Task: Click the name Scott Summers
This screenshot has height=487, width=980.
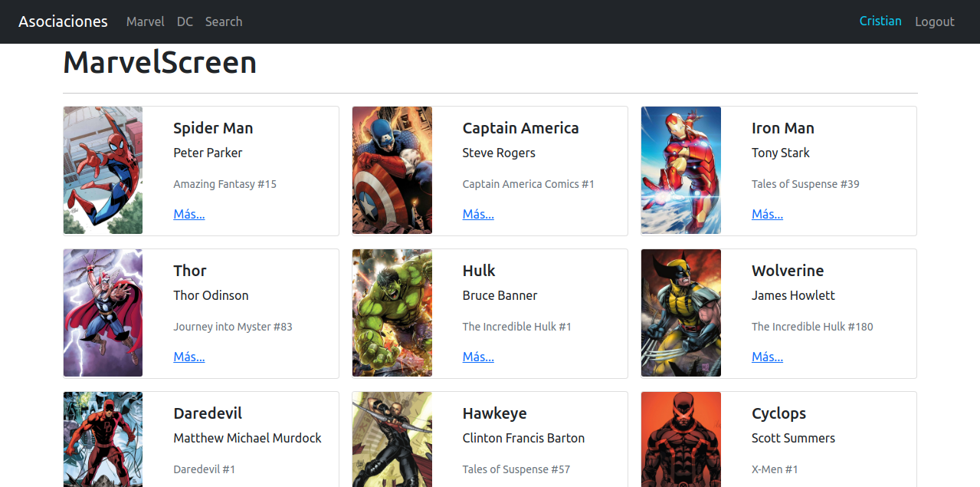Action: 793,438
